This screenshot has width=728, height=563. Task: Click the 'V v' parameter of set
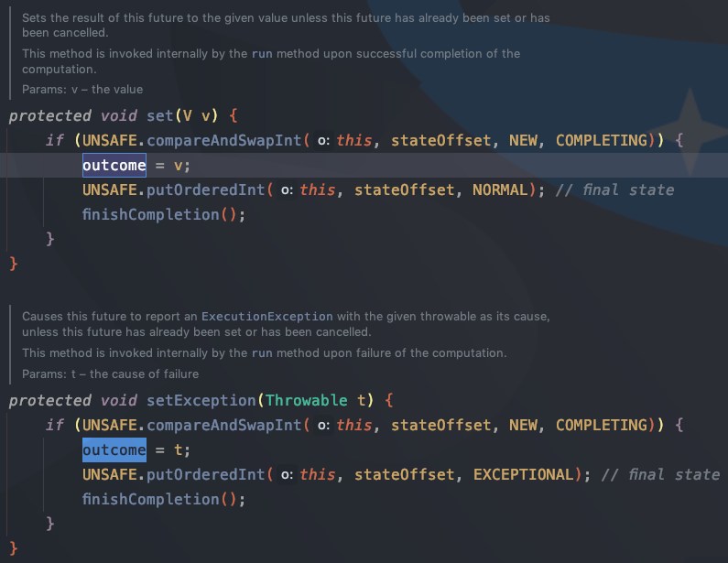tap(196, 115)
